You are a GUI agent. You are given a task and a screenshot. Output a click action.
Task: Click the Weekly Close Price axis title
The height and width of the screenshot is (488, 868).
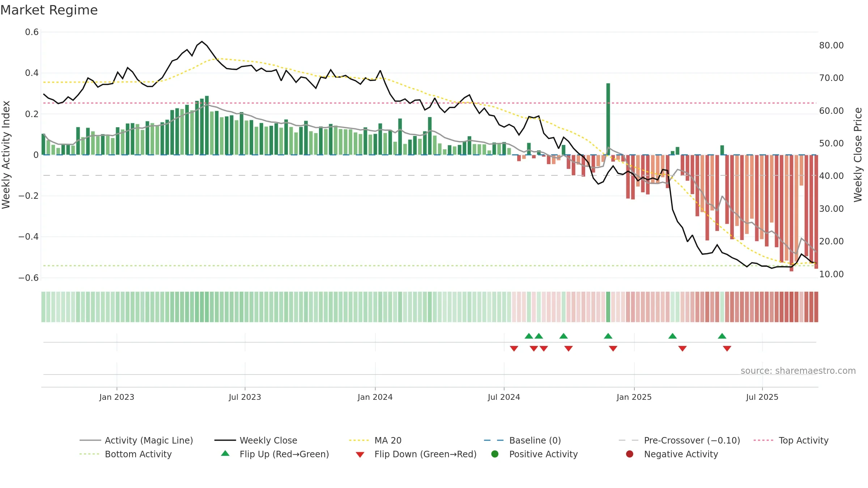tap(858, 155)
